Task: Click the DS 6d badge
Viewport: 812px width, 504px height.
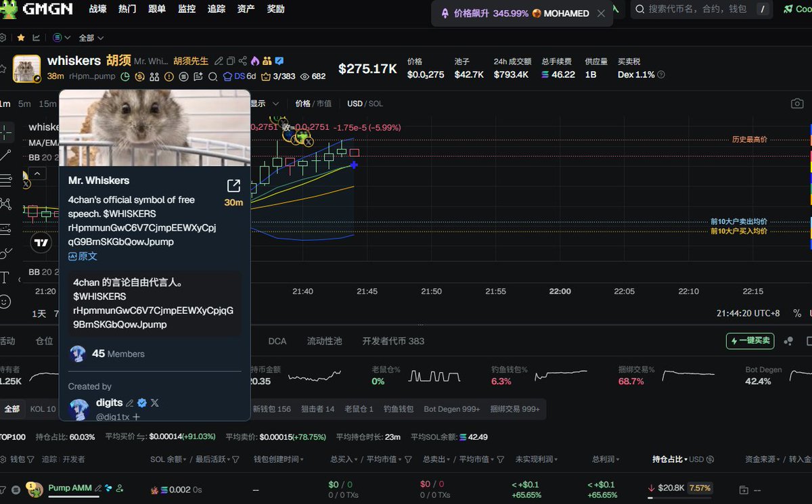Action: 240,76
